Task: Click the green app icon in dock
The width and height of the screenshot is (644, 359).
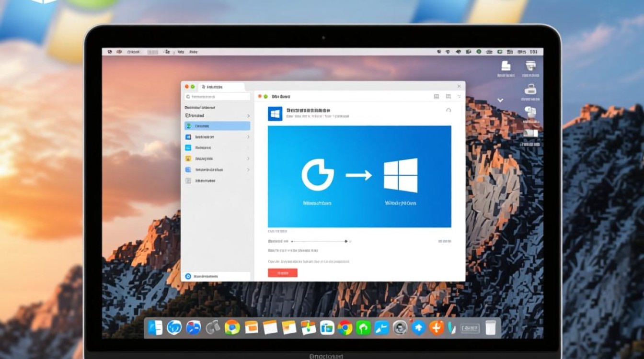Action: (x=363, y=327)
